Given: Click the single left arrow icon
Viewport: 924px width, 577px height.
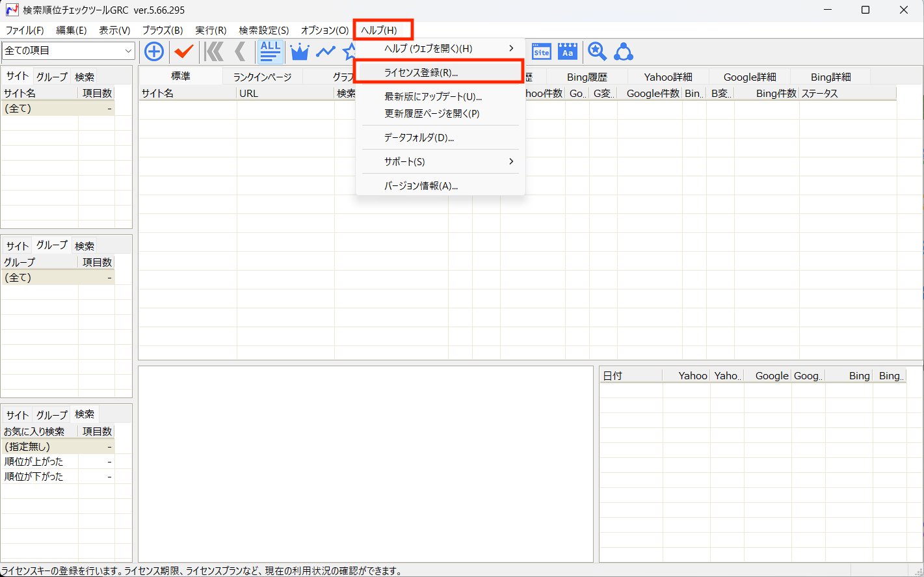Looking at the screenshot, I should tap(241, 51).
